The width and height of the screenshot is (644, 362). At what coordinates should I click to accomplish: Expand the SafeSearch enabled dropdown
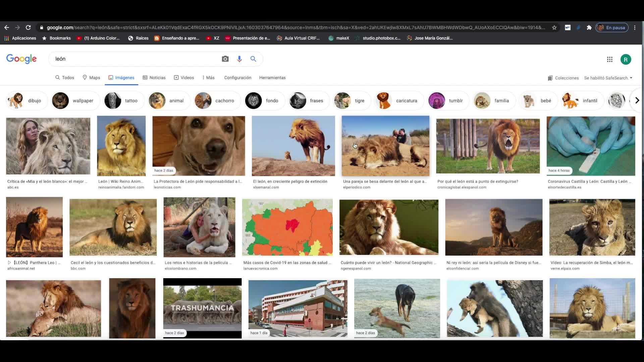click(608, 78)
